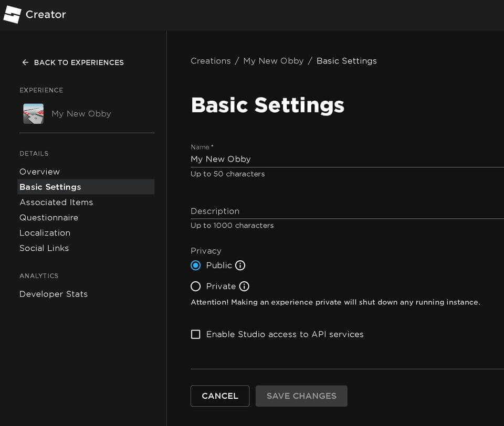Click the back arrow icon in sidebar

(25, 62)
